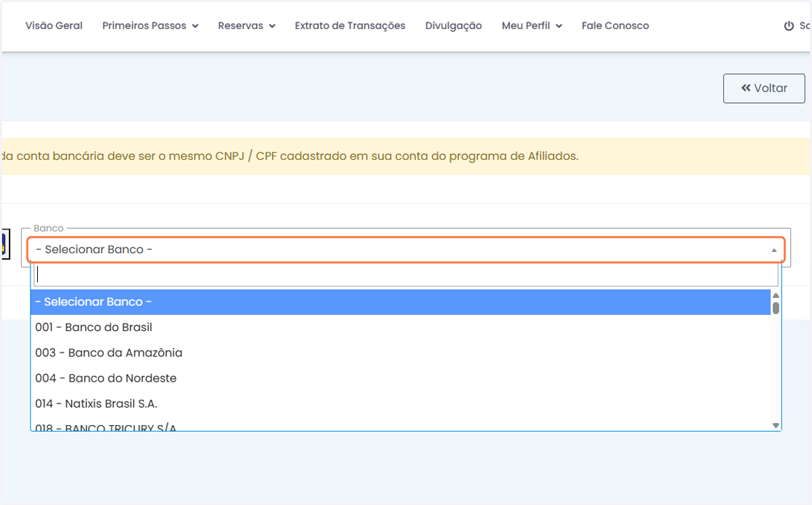Go to Extrato de Transações
The image size is (812, 505).
click(x=350, y=26)
